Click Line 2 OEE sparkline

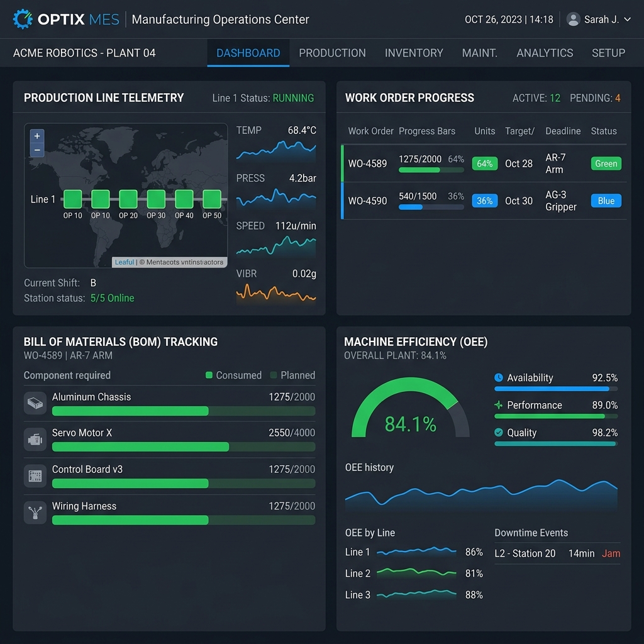[416, 572]
